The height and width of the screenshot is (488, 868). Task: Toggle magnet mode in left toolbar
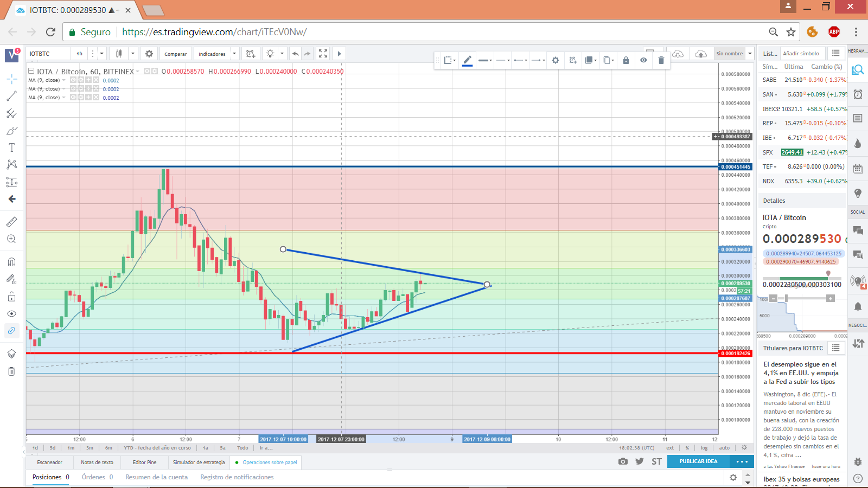pyautogui.click(x=11, y=262)
